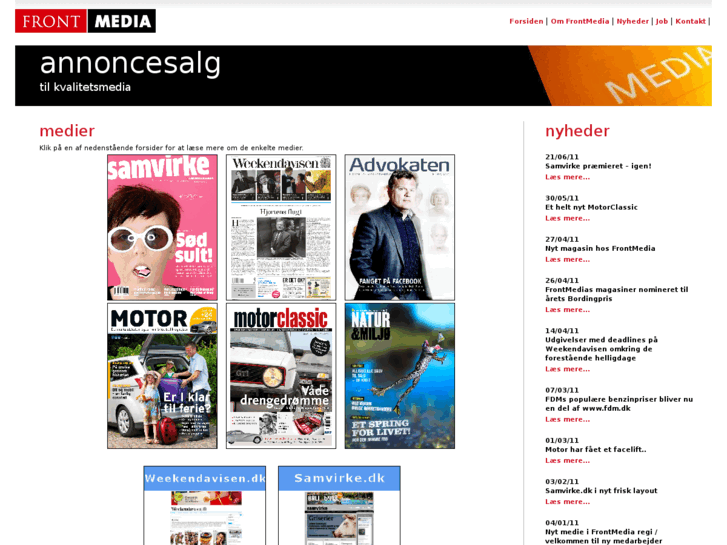The image size is (727, 545).
Task: Read more about Nyt magasin hos FrontMedia
Action: tap(568, 260)
